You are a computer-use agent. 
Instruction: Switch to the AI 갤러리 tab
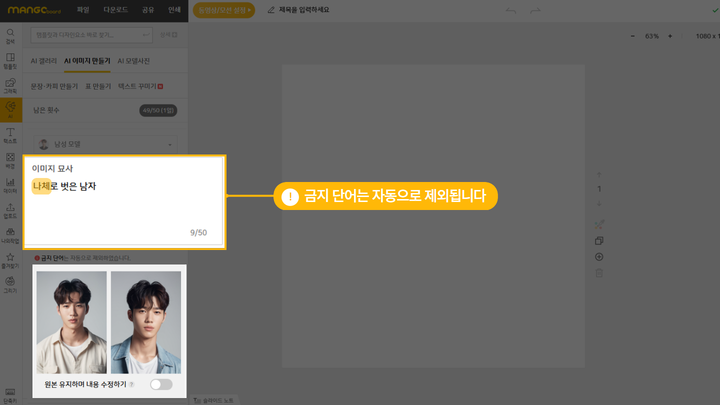click(44, 61)
